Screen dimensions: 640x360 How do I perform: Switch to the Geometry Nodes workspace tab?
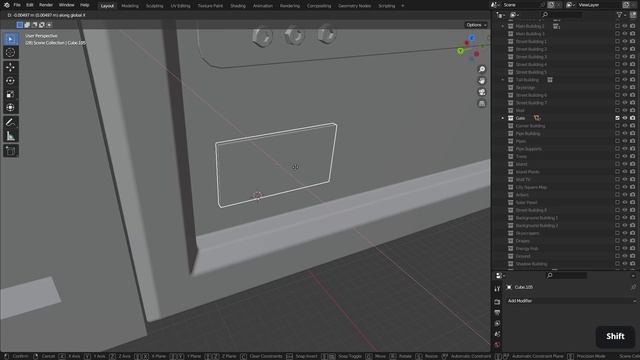click(354, 6)
